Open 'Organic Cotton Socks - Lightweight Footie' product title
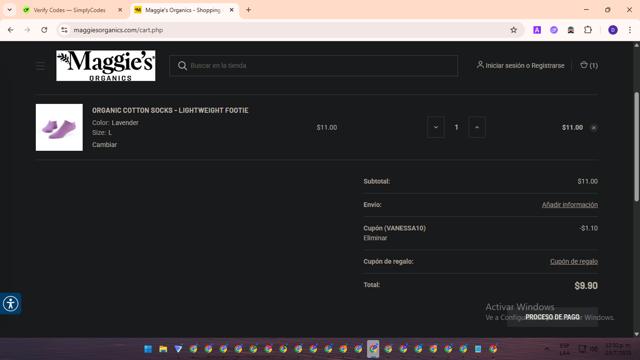Image resolution: width=640 pixels, height=360 pixels. (x=170, y=110)
